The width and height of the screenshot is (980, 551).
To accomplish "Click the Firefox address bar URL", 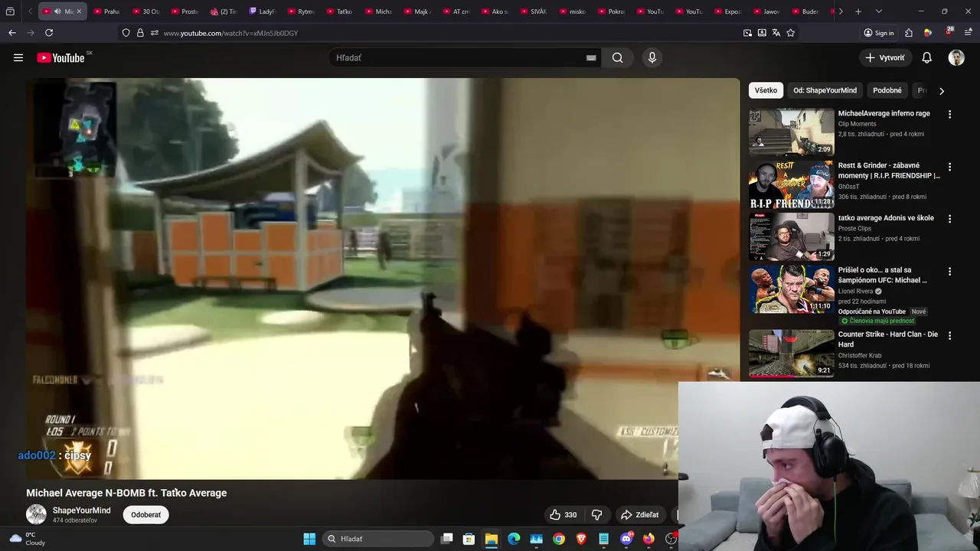I will click(x=230, y=33).
